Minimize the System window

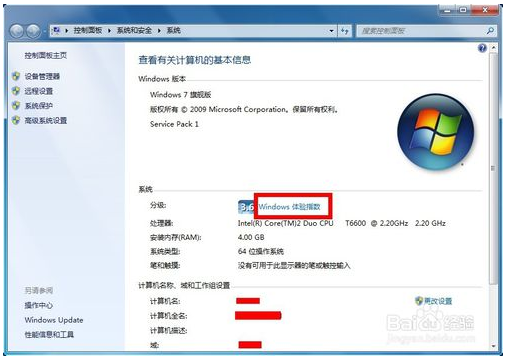(x=448, y=10)
